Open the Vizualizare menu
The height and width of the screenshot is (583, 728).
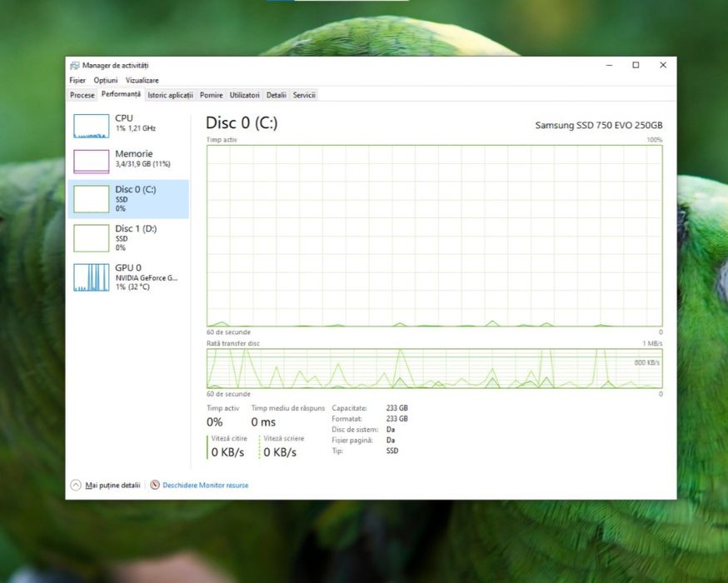(x=142, y=80)
